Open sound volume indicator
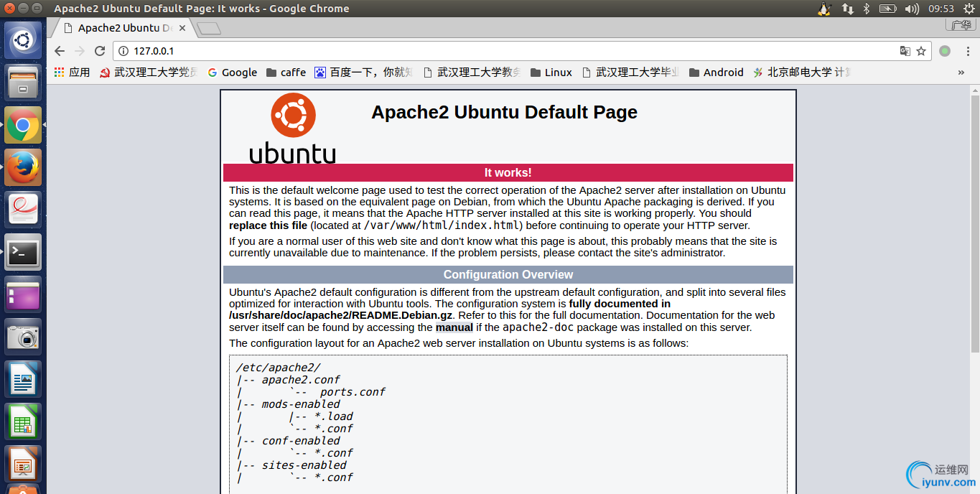 coord(912,9)
